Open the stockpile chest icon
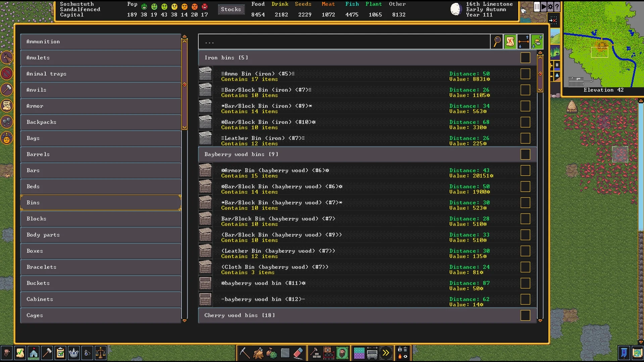 (329, 353)
